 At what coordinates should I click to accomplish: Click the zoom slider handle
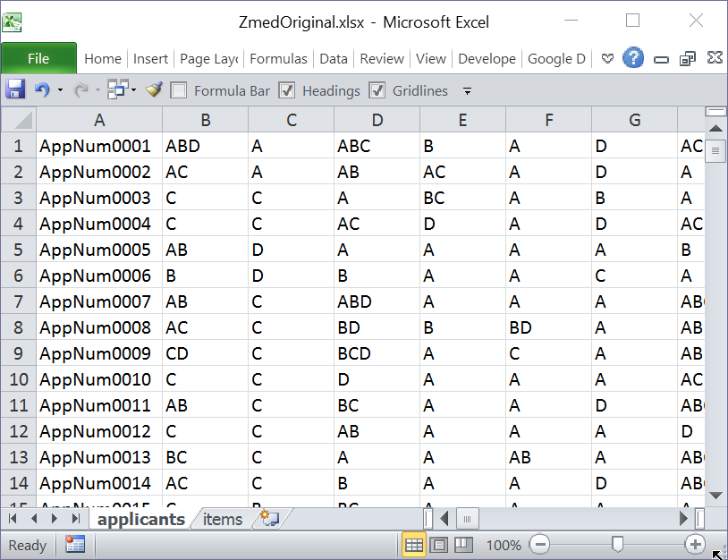click(x=617, y=544)
